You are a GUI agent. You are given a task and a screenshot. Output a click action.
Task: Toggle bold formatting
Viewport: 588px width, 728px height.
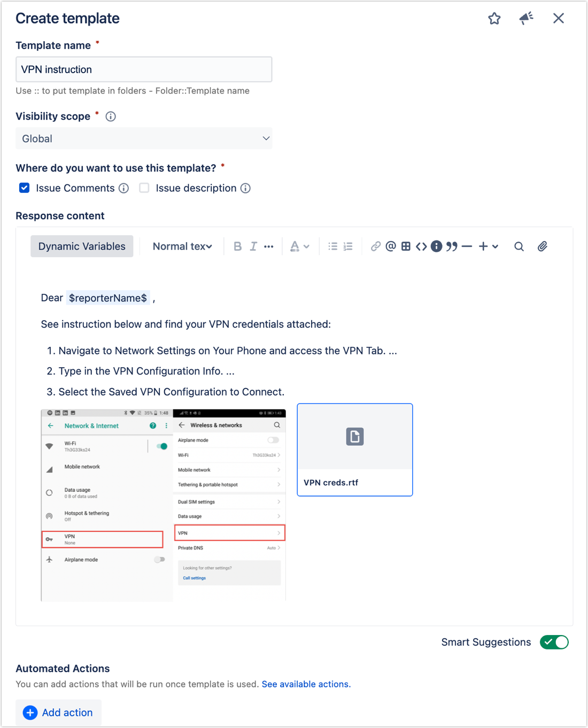237,246
